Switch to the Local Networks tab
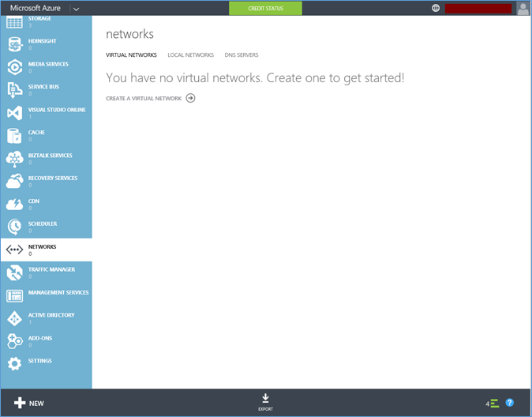 point(191,55)
